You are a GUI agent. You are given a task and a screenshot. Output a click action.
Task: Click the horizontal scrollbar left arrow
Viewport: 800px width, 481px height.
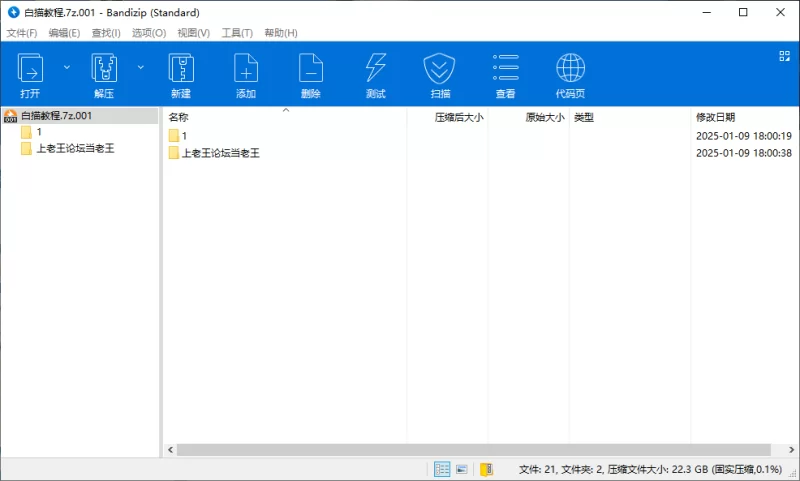point(170,450)
